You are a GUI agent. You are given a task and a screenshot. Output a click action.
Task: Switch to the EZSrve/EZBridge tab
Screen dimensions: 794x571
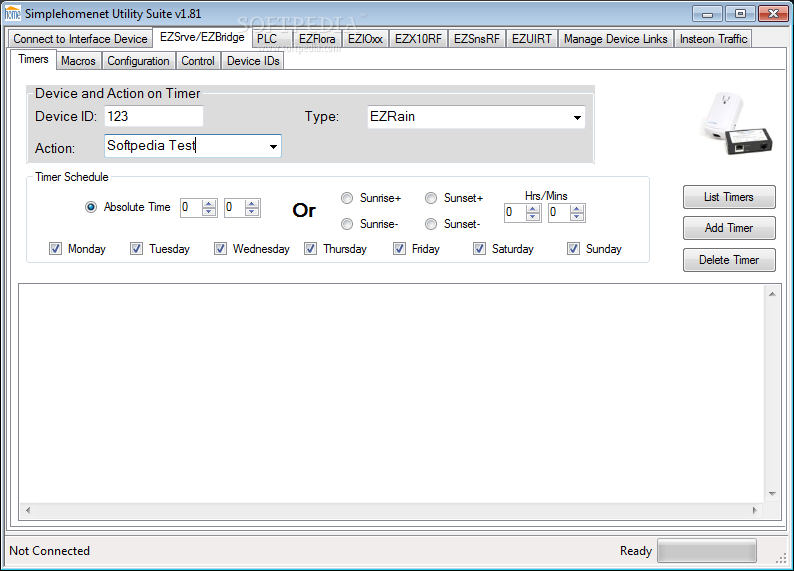tap(202, 37)
